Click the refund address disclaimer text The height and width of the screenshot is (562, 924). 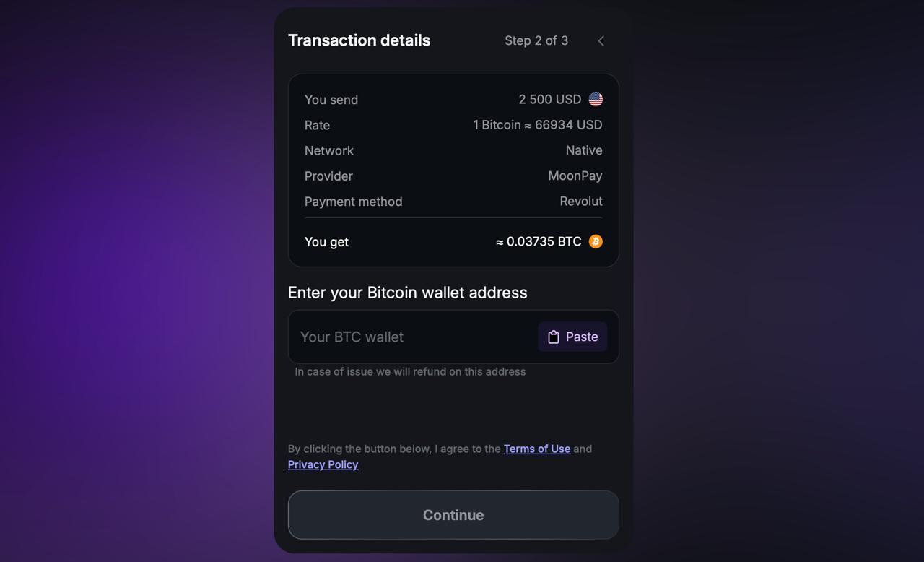[x=410, y=371]
